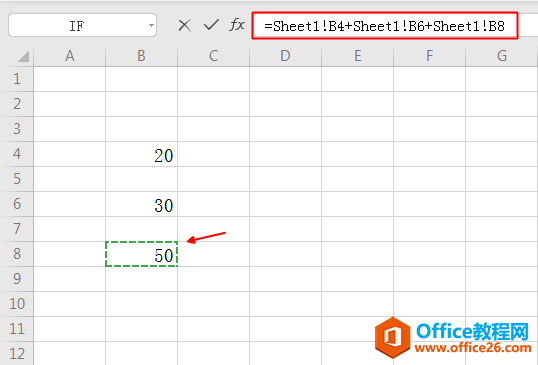Select column A header
The image size is (538, 365).
pyautogui.click(x=70, y=56)
